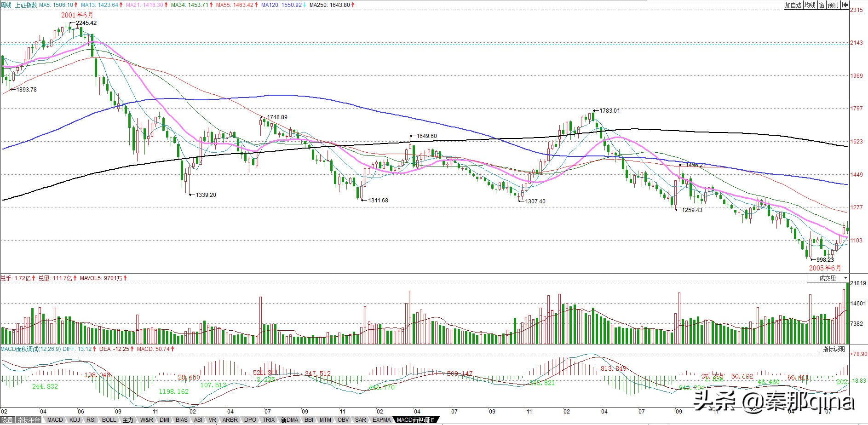Open the 指标平台 indicator platform
Viewport: 868px width, 425px height.
(x=29, y=420)
